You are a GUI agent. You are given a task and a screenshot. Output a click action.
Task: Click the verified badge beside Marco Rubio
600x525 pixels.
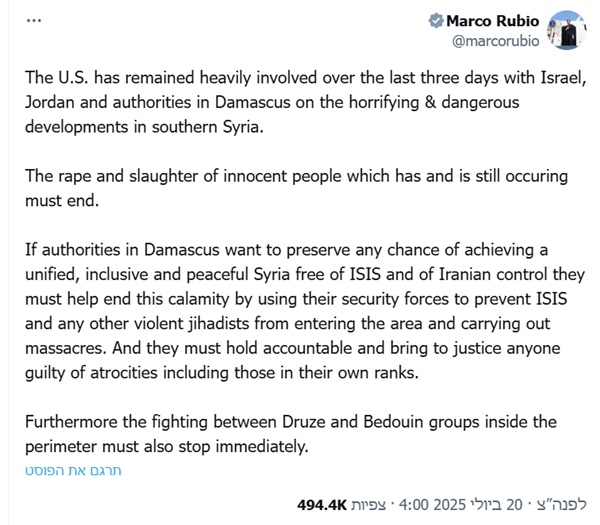[x=436, y=21]
